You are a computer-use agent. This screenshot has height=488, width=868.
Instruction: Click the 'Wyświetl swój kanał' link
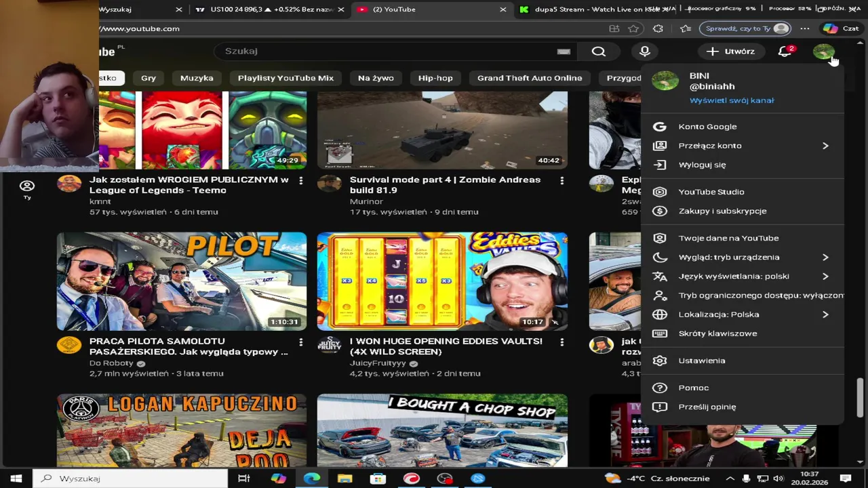[732, 100]
